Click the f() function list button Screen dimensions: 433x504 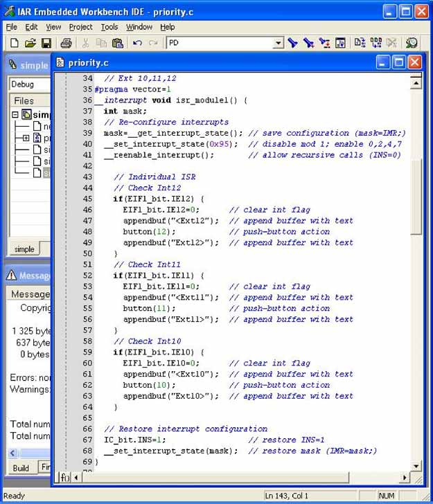click(64, 477)
